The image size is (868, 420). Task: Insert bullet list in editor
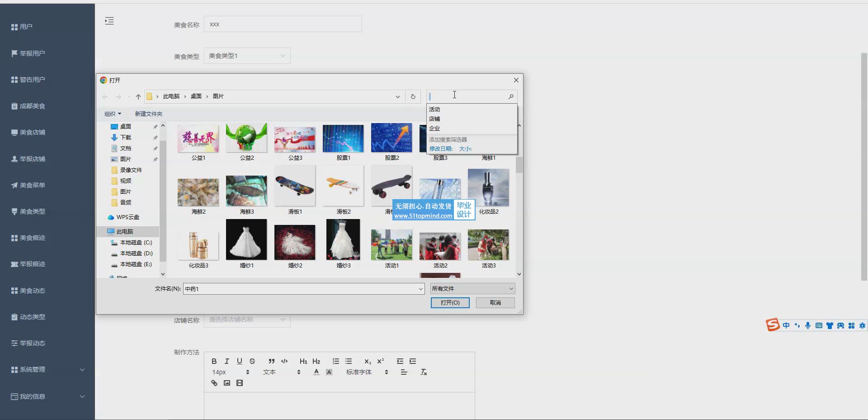click(349, 361)
